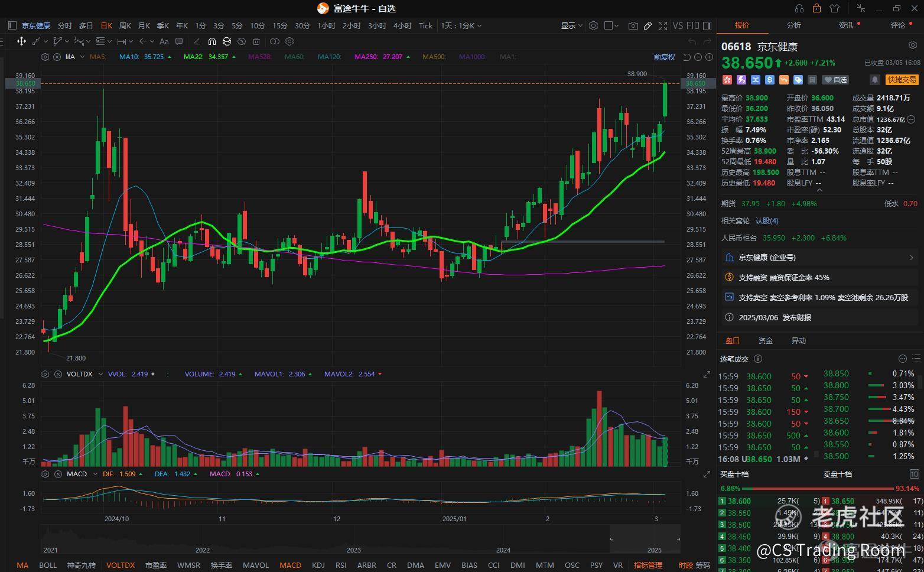Screen dimensions: 924x572
Task: Toggle the left sidebar panel icon
Action: 12,26
